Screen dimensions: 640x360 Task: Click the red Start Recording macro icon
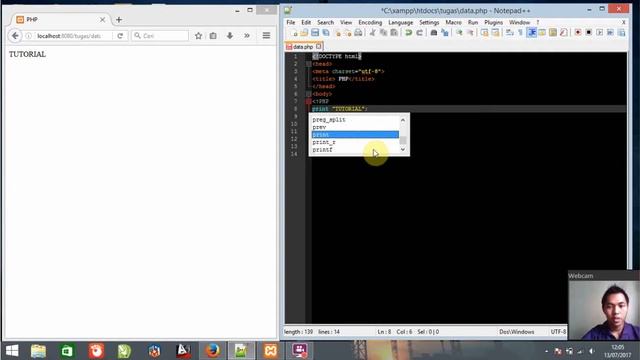[578, 33]
